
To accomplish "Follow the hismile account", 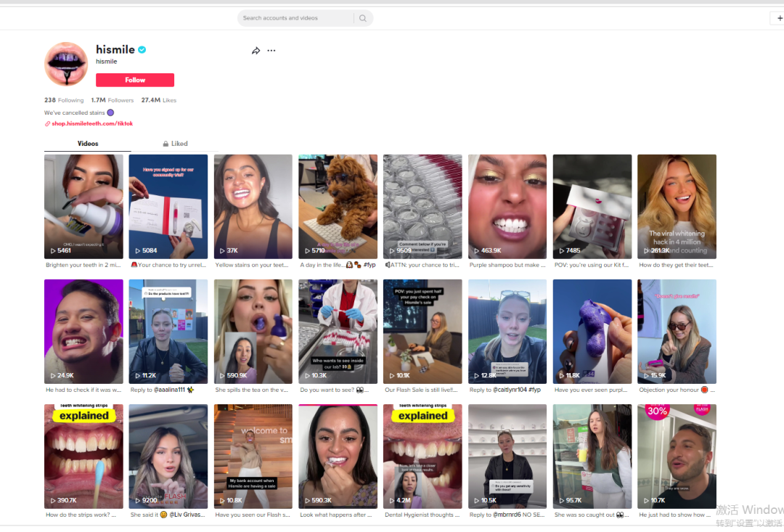I will 135,80.
